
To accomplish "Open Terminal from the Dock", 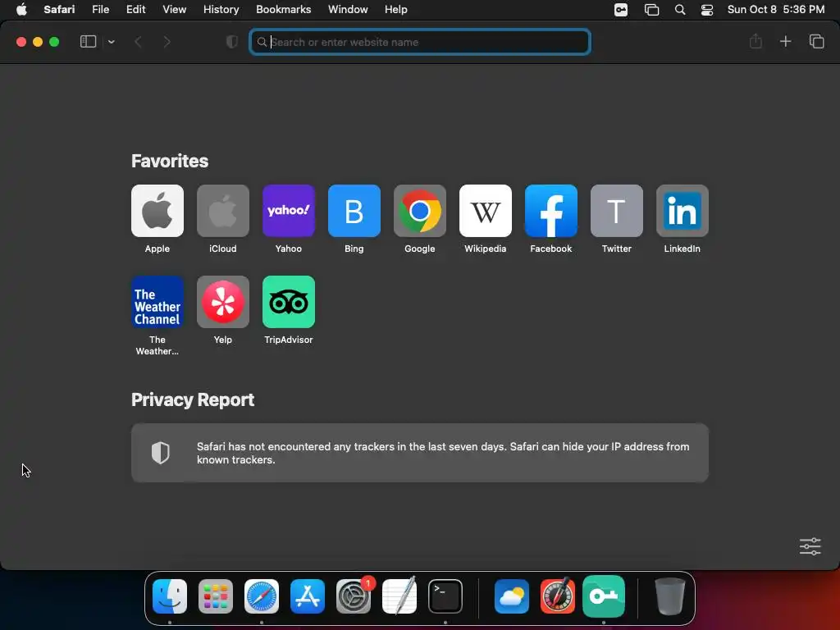I will tap(445, 596).
